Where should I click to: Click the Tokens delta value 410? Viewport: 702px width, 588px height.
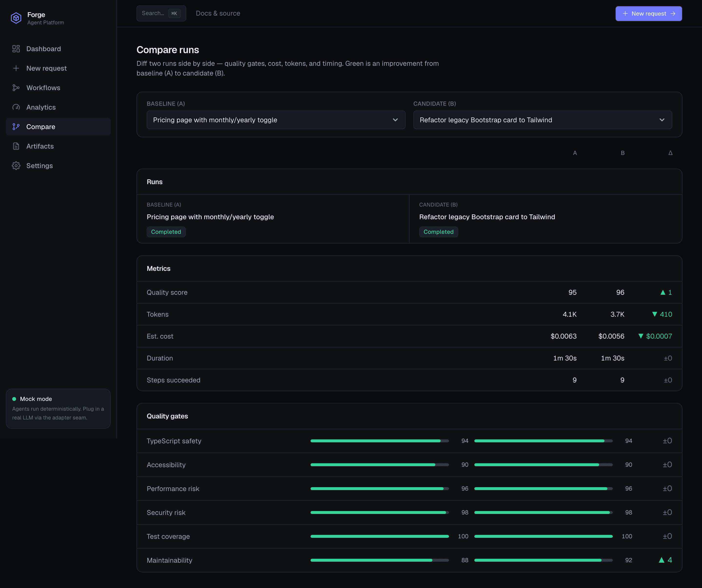(x=666, y=314)
